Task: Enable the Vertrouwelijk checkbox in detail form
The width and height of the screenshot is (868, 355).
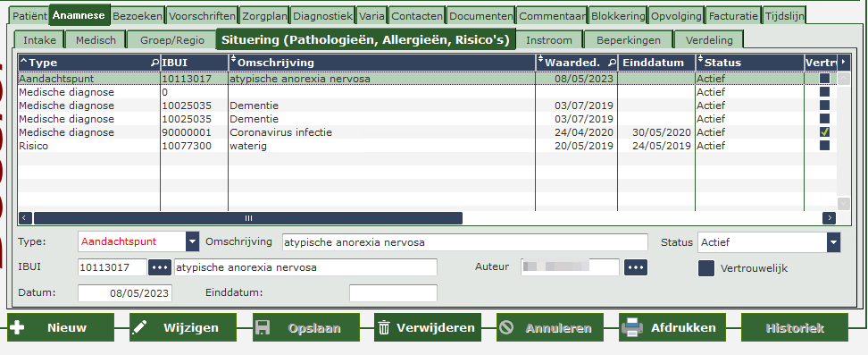Action: (x=706, y=268)
